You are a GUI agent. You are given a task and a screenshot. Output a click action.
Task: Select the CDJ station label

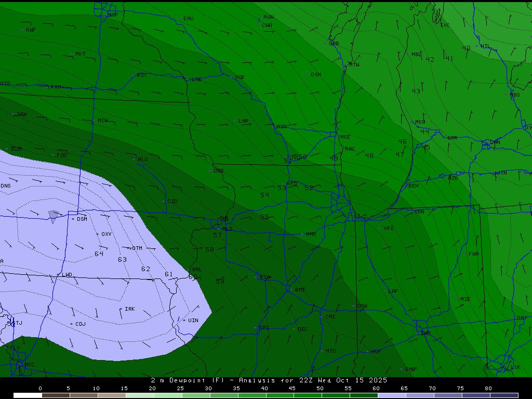click(x=81, y=324)
